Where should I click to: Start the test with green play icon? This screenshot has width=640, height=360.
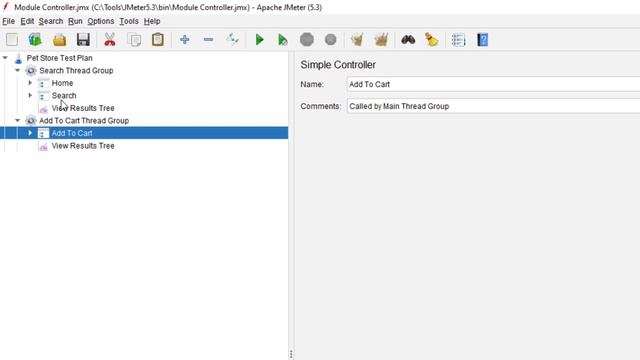259,40
